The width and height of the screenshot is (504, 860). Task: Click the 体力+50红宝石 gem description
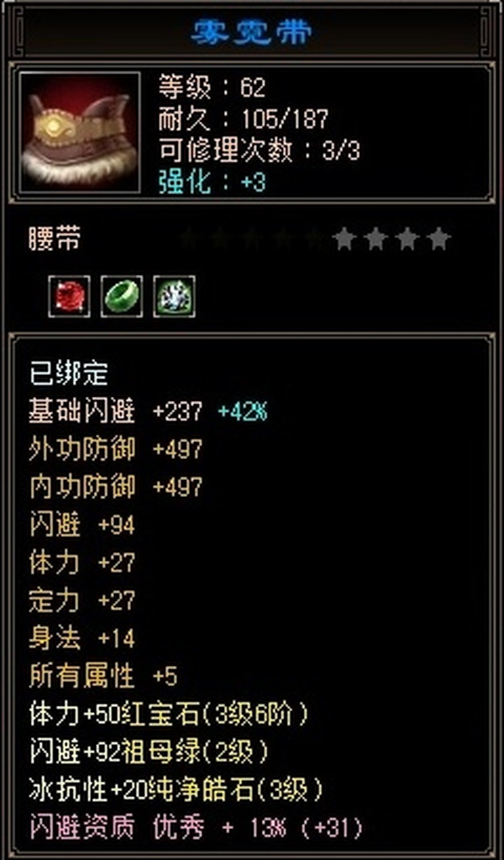169,715
